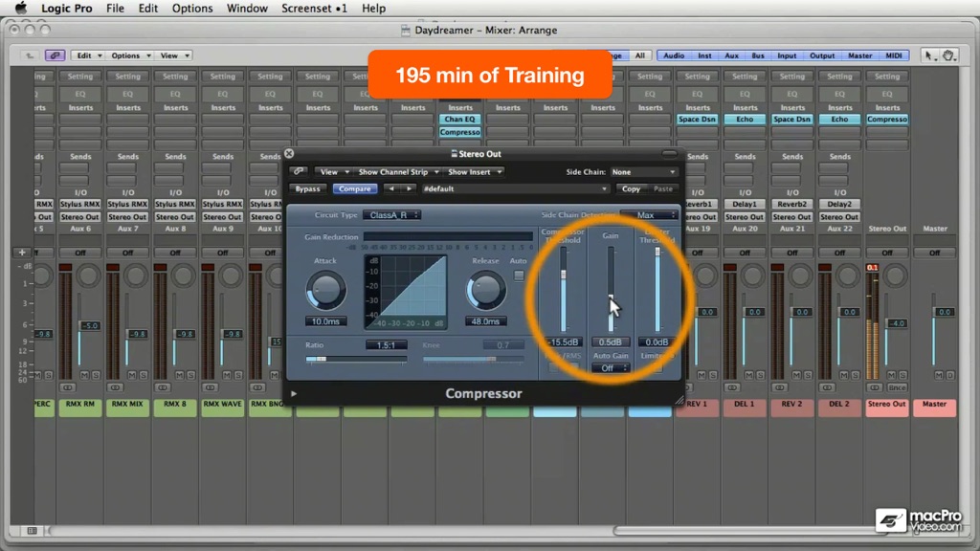Click the Compare button in Compressor
Viewport: 980px width, 551px height.
(x=355, y=188)
